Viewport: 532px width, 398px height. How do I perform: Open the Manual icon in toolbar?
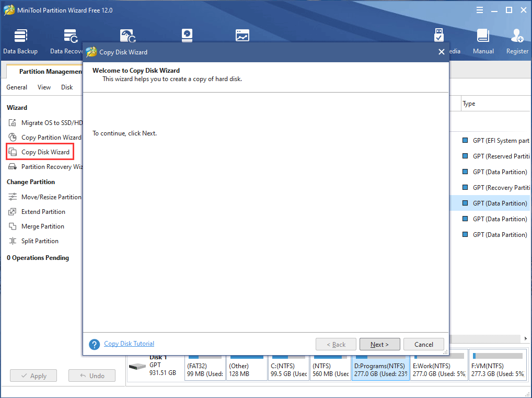click(x=483, y=41)
